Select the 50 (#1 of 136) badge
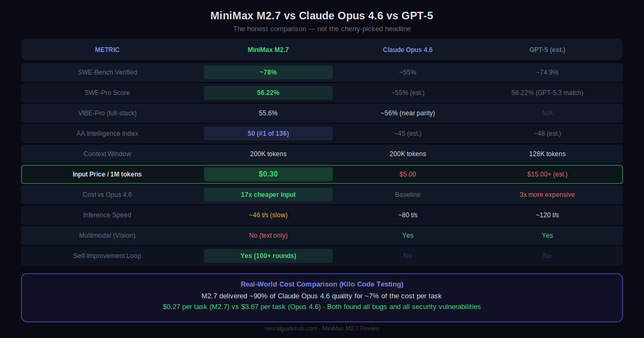This screenshot has height=338, width=644. 268,134
